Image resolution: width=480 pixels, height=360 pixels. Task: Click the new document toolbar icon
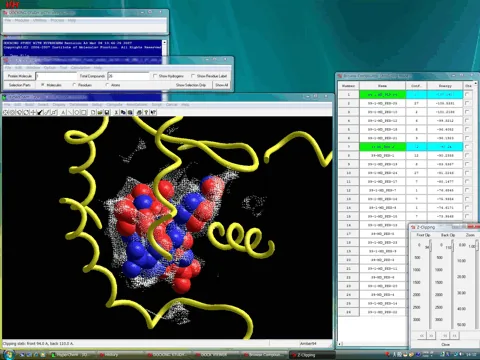click(93, 113)
